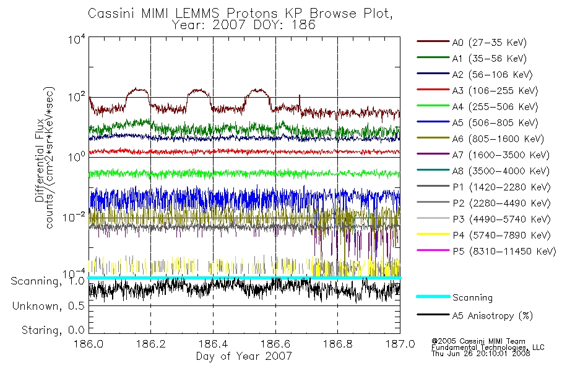This screenshot has height=371, width=588.
Task: Click the P1 (1420-2280 KeV) legend label
Action: pyautogui.click(x=501, y=187)
